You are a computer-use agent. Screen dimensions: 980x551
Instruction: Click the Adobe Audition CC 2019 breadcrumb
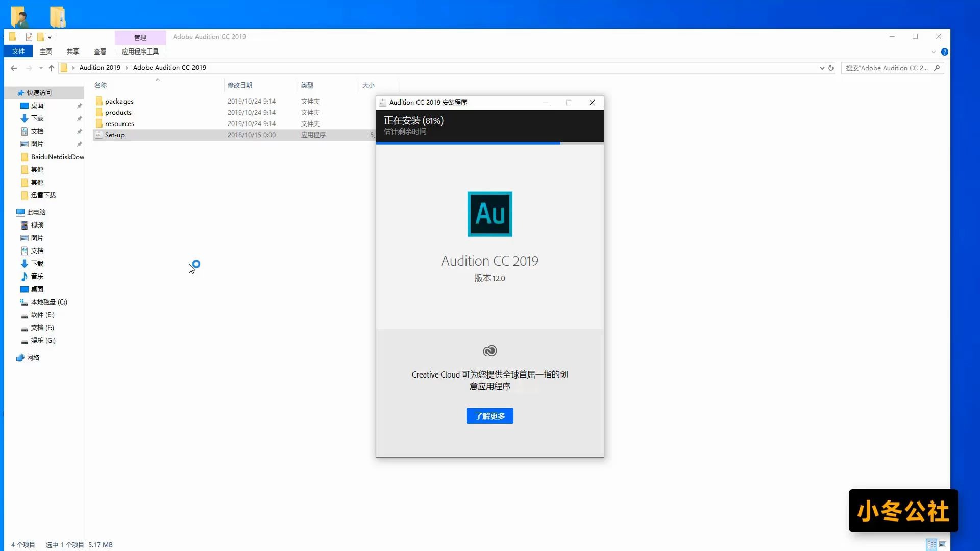(x=169, y=67)
